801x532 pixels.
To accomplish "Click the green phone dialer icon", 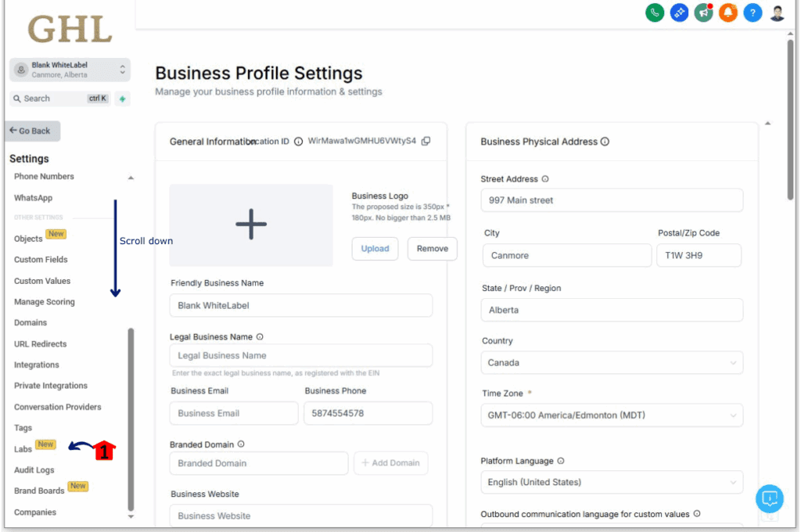I will [x=654, y=13].
